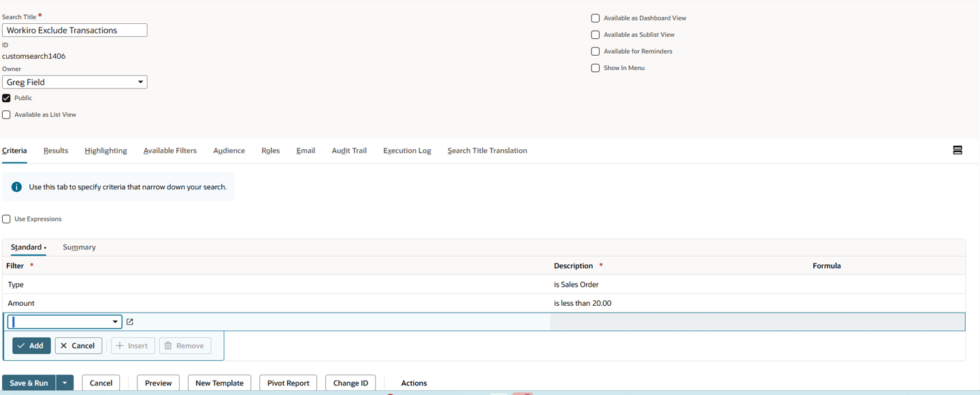Open the Save & Run split button arrow
Image resolution: width=980 pixels, height=395 pixels.
click(65, 383)
